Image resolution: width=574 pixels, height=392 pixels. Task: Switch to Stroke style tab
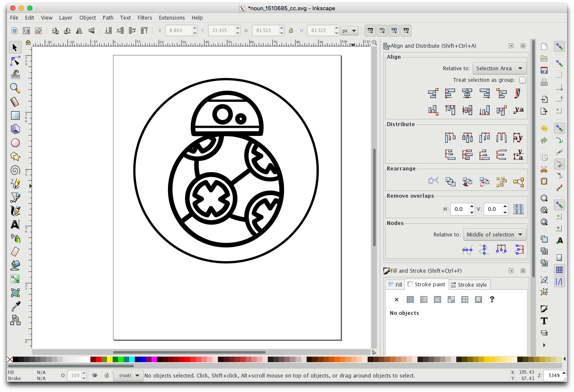(469, 285)
